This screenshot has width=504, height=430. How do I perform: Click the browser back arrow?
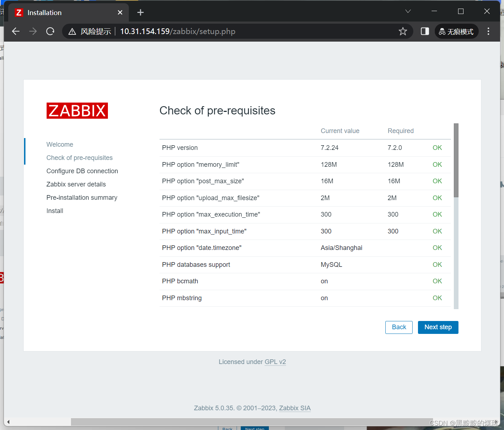[16, 31]
